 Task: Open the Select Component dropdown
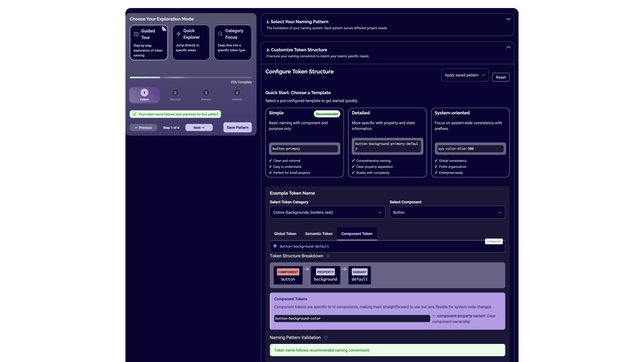click(447, 213)
